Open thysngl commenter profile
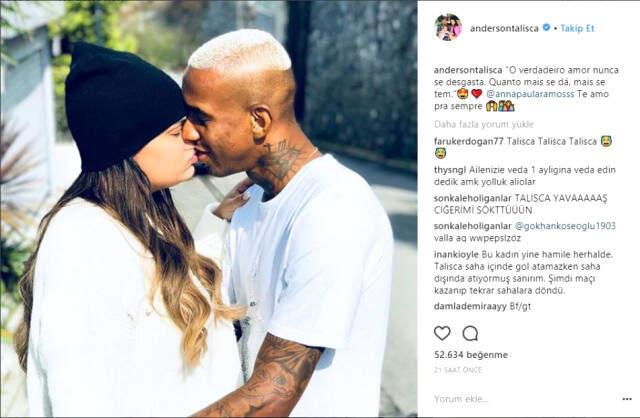The width and height of the screenshot is (640, 418). pyautogui.click(x=450, y=170)
